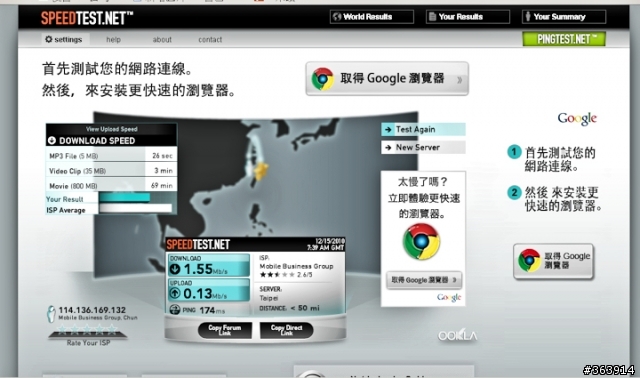Screen dimensions: 640x378
Task: Click Copy Direct Link button
Action: [287, 330]
